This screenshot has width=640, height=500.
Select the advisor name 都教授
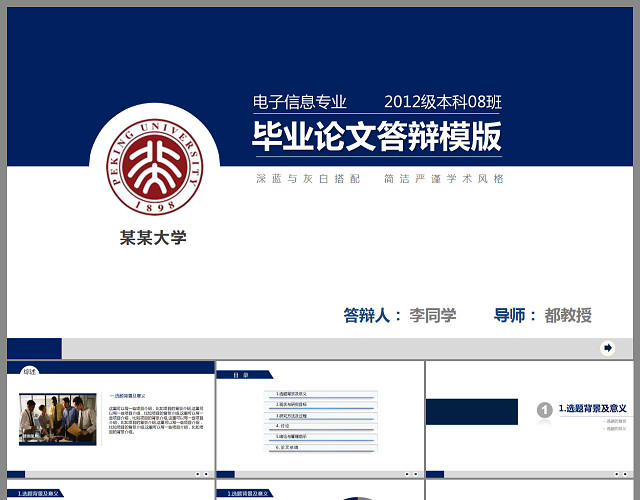coord(568,315)
